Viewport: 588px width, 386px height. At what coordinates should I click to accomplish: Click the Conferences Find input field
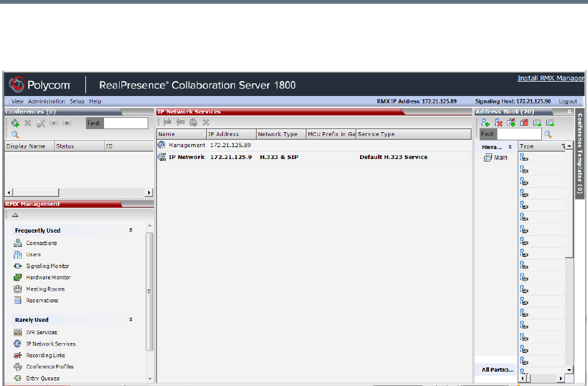(126, 123)
